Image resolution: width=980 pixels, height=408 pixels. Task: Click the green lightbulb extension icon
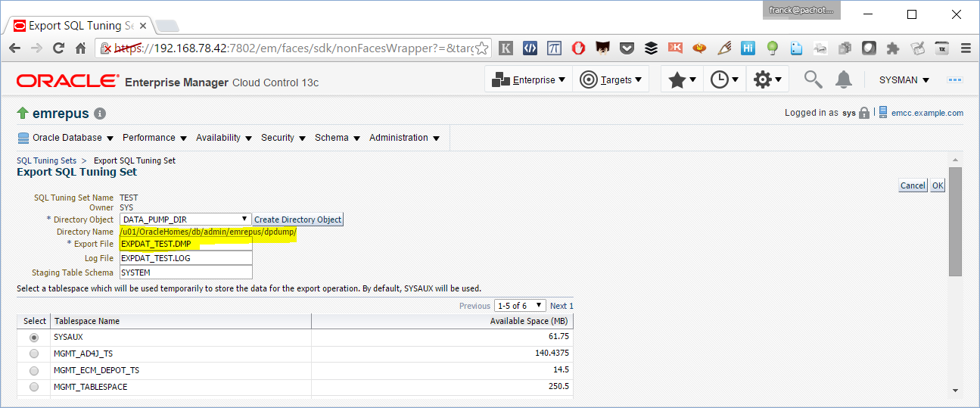tap(772, 48)
